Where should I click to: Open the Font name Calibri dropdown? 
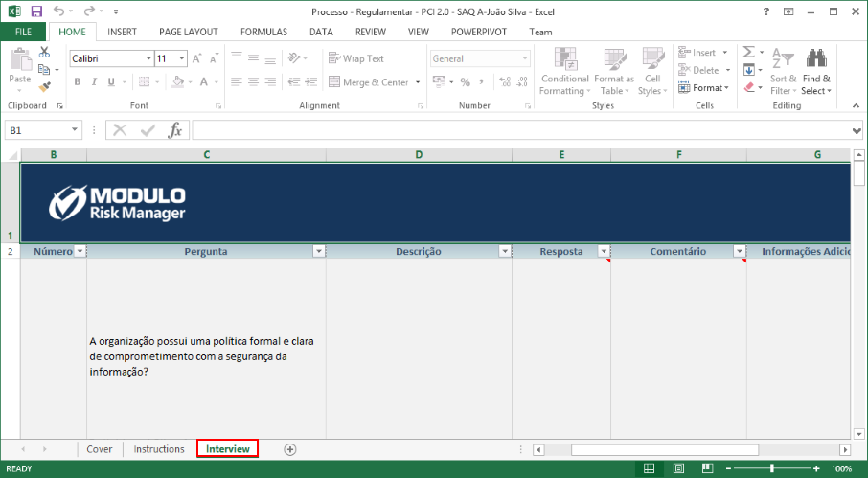point(148,58)
